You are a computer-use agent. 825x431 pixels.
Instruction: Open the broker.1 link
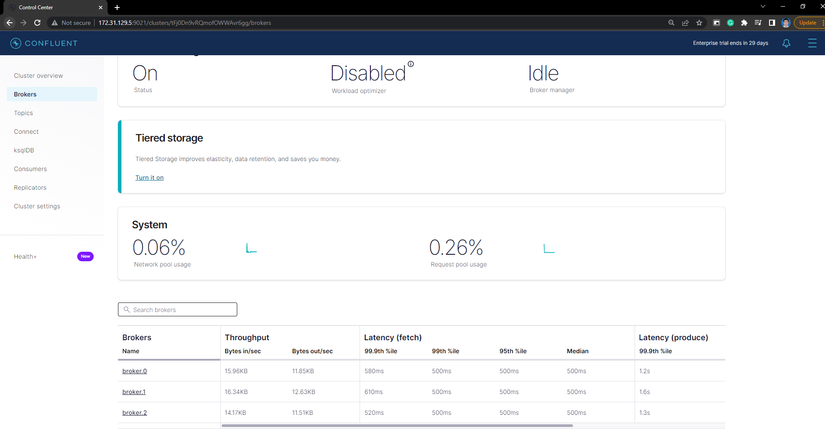(134, 392)
